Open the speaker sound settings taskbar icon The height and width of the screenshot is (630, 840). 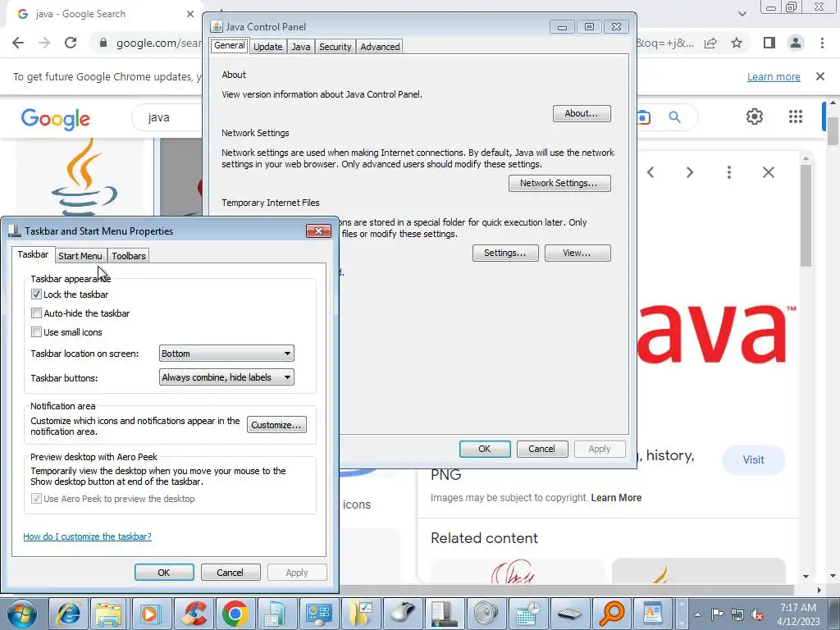click(x=486, y=614)
